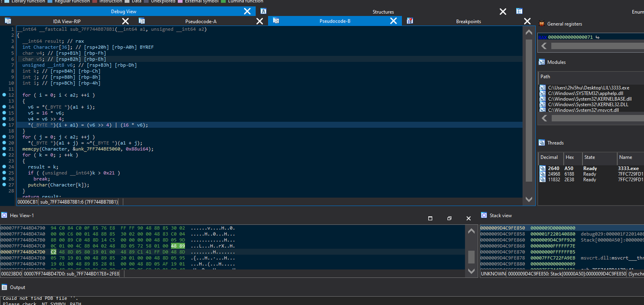Maximize the Hex View-1 panel

(x=430, y=218)
